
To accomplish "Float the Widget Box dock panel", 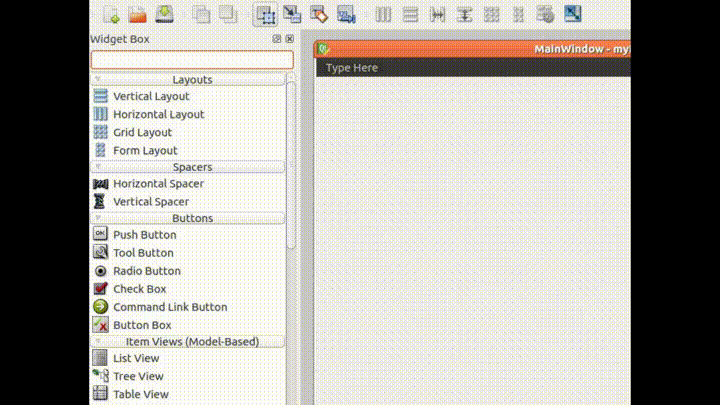I will click(x=277, y=39).
